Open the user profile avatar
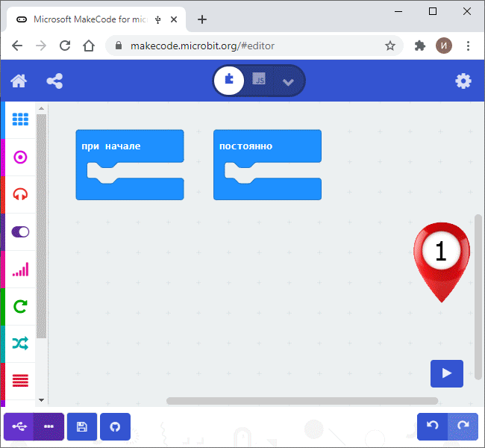 444,46
